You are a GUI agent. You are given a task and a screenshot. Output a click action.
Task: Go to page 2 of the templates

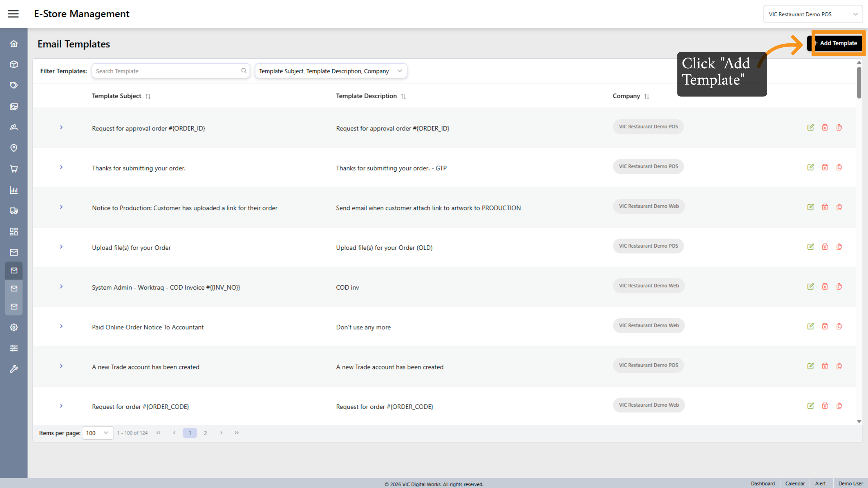point(205,433)
